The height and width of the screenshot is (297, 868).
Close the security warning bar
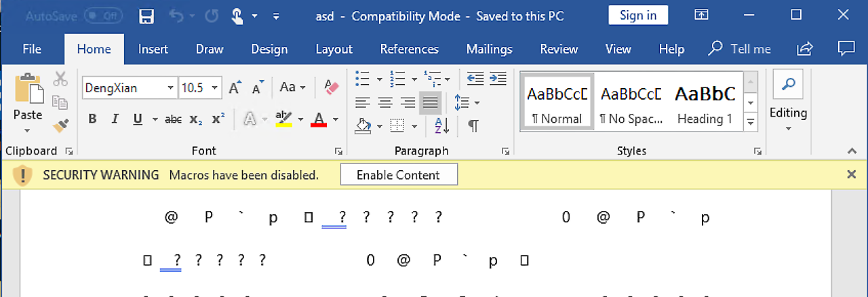(852, 175)
